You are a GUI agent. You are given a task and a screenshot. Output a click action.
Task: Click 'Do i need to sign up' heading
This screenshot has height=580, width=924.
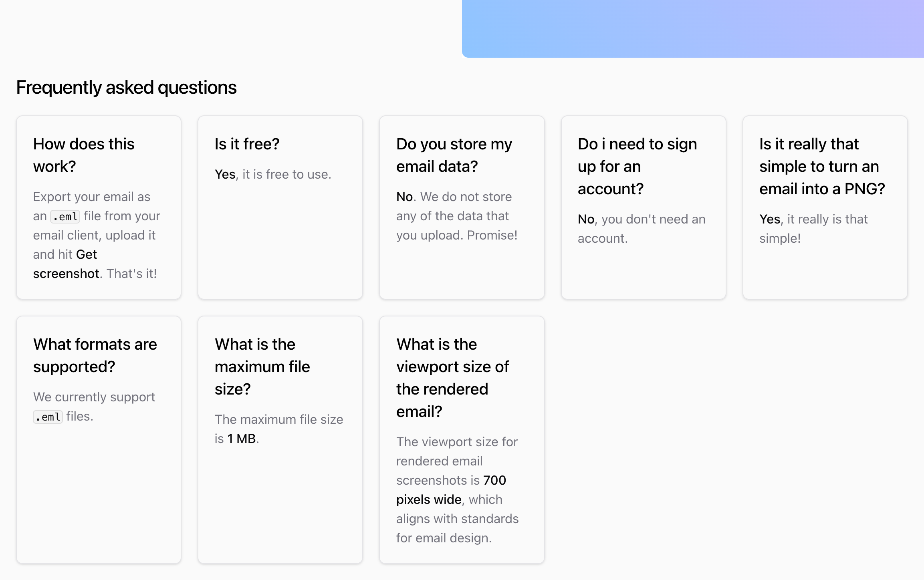(637, 166)
